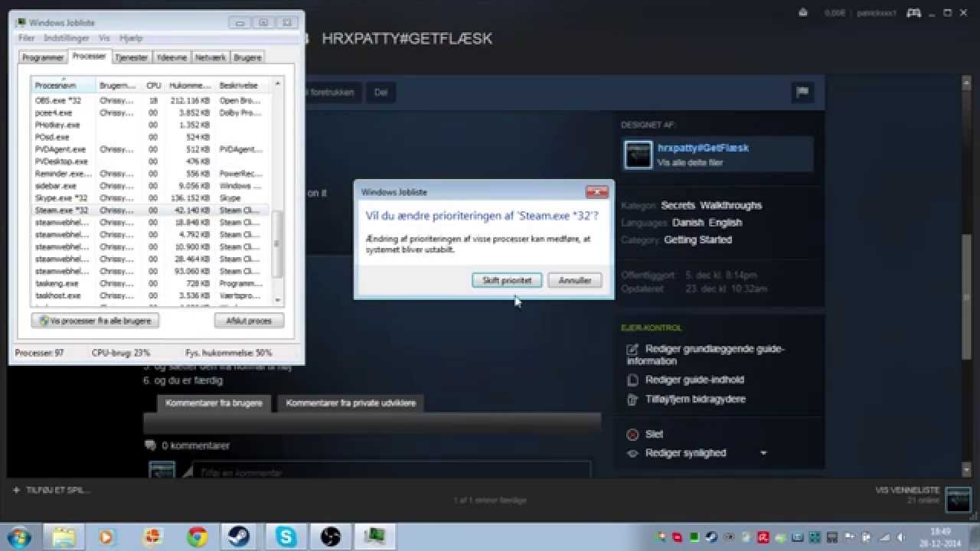Open the Windows Start button
The image size is (980, 551).
point(18,536)
